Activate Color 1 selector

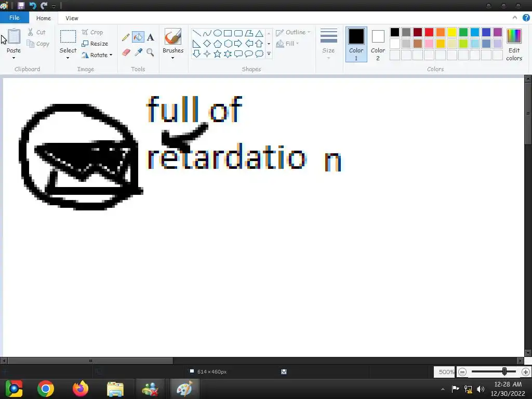[356, 45]
